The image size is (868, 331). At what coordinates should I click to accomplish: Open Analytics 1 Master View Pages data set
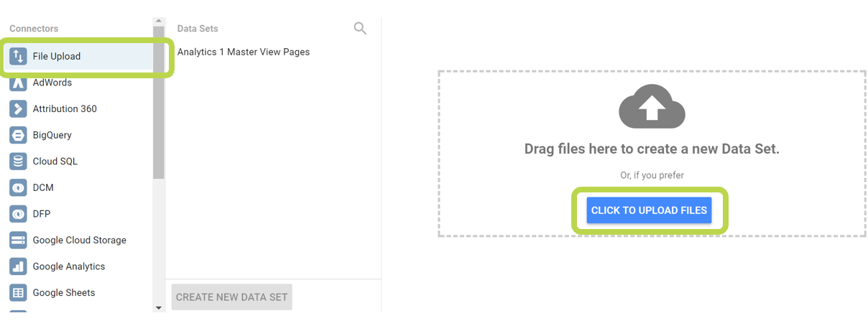(x=244, y=52)
